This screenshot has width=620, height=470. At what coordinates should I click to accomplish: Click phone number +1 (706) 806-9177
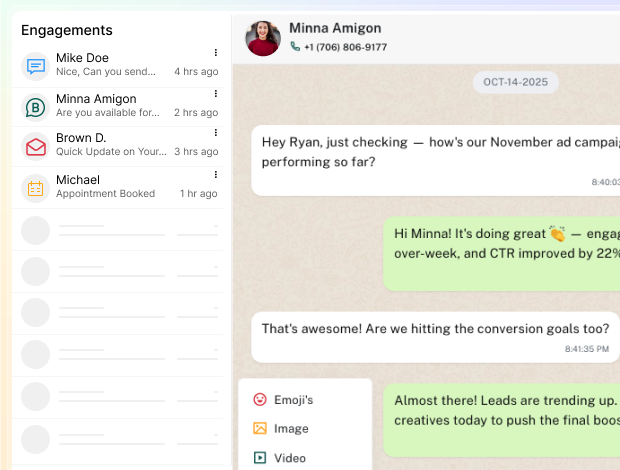tap(345, 47)
